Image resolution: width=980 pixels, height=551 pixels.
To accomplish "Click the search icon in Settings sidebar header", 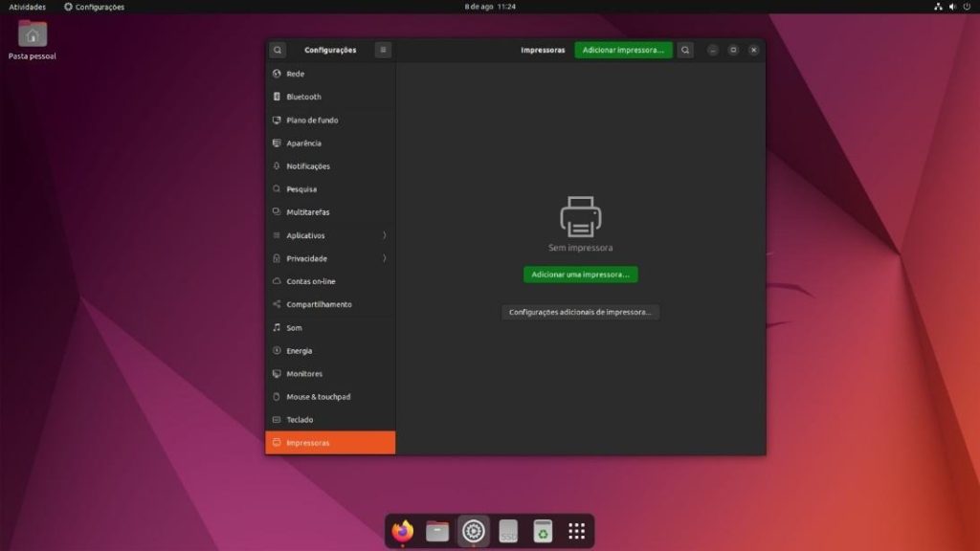I will (x=278, y=50).
